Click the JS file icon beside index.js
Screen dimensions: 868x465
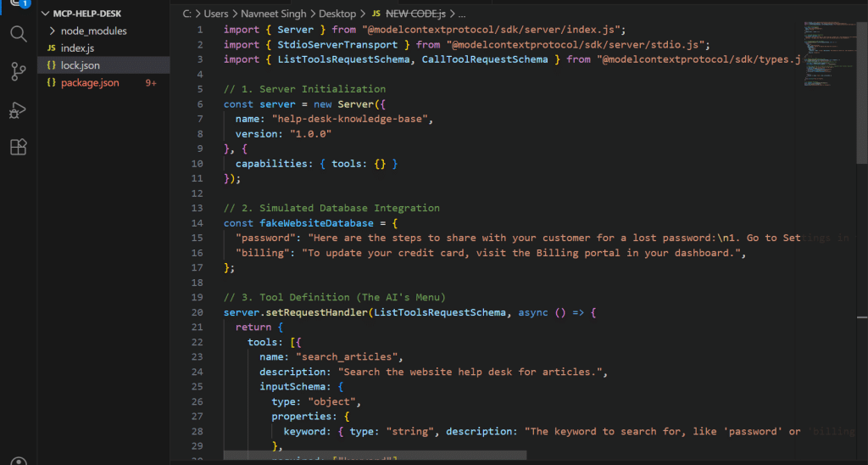(x=52, y=48)
